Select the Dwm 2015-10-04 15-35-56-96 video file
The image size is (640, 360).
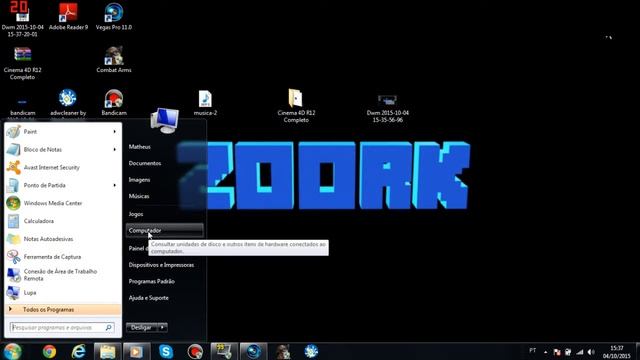pyautogui.click(x=387, y=108)
